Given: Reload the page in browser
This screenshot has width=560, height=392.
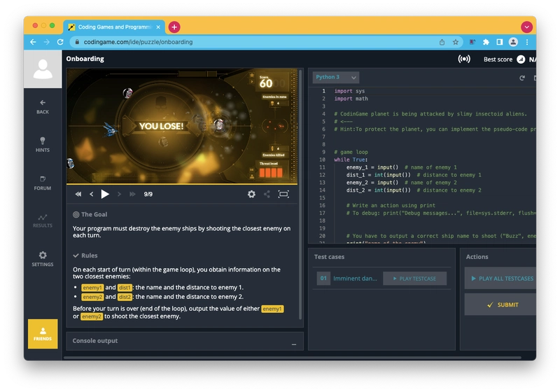Looking at the screenshot, I should point(60,42).
